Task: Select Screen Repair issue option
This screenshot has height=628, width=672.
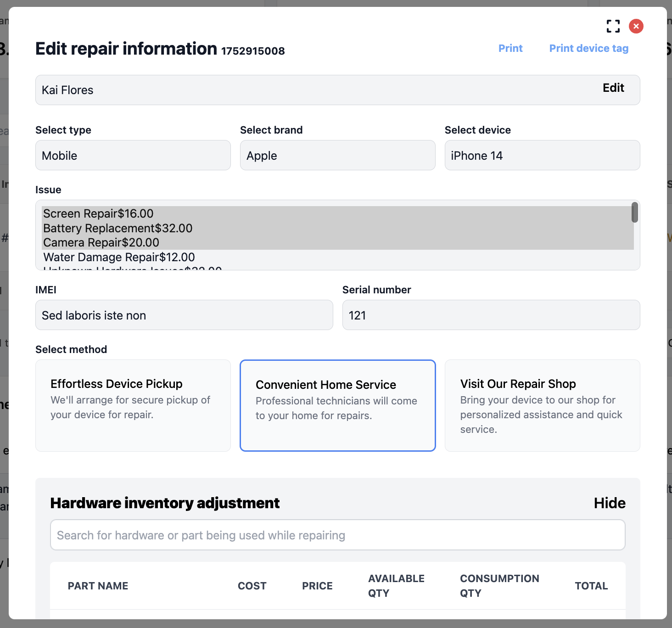Action: [x=98, y=213]
